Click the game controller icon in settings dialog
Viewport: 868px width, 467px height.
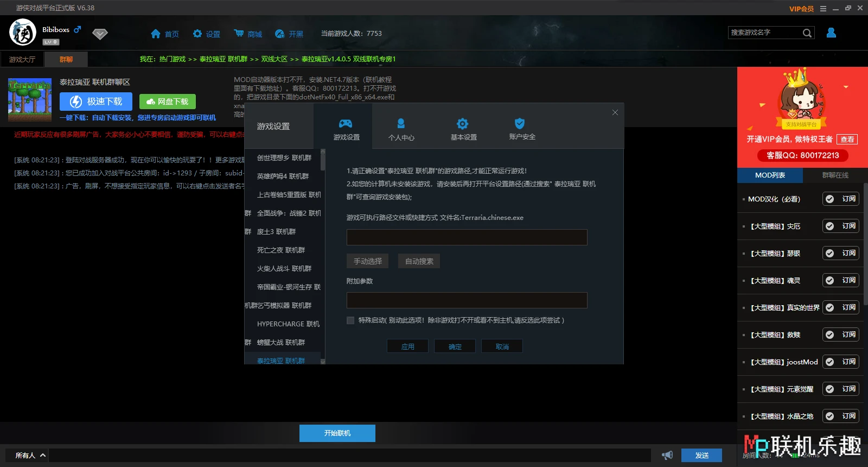346,124
